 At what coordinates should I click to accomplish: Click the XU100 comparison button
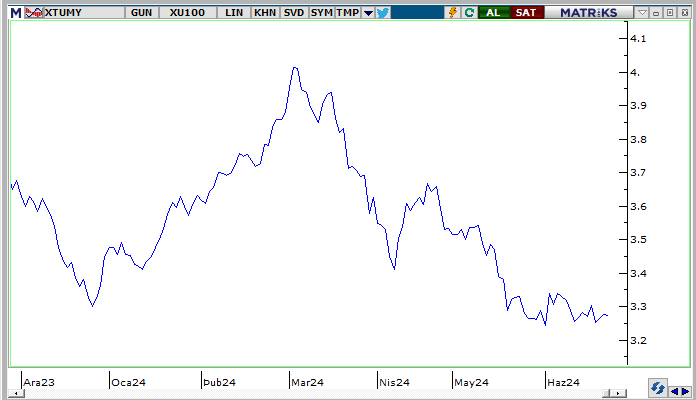187,12
